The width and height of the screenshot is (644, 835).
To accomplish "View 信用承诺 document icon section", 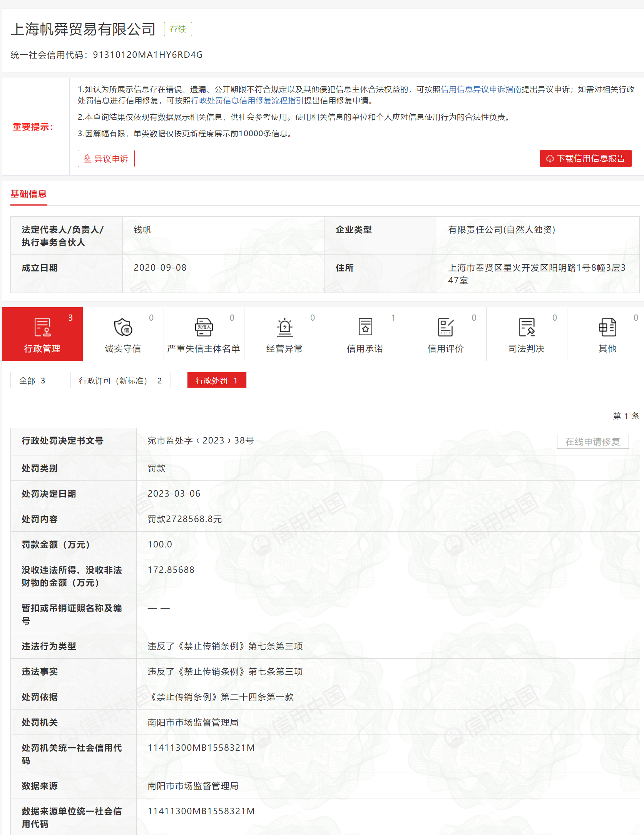I will pyautogui.click(x=365, y=328).
